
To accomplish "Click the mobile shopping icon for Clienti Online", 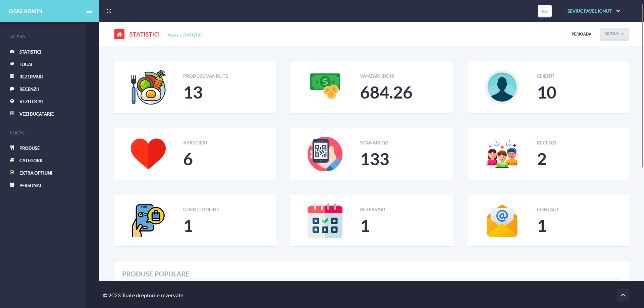I will click(x=148, y=221).
